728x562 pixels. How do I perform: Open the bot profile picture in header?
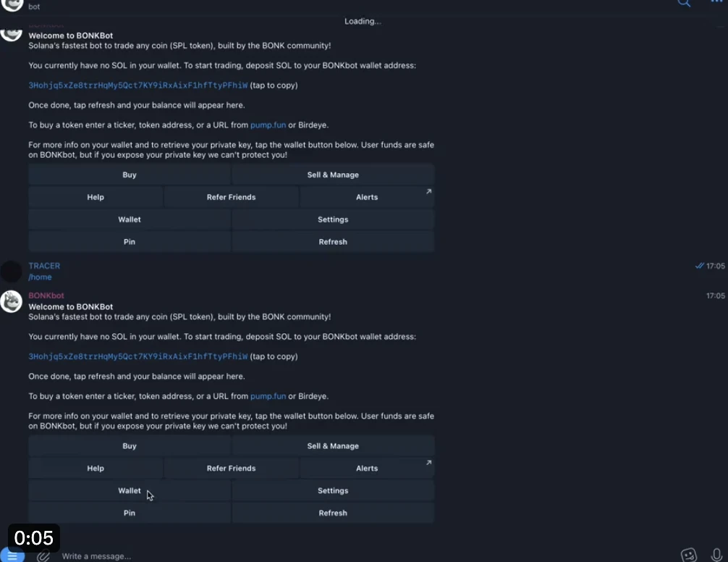(x=12, y=4)
